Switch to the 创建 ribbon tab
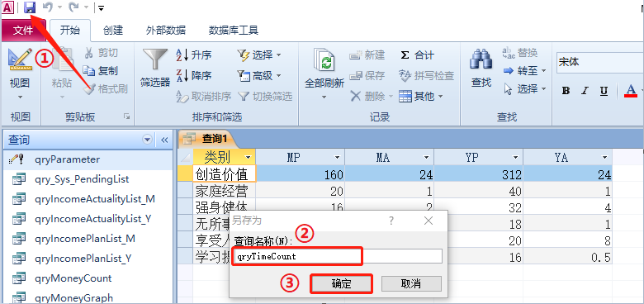644x304 pixels. tap(113, 31)
